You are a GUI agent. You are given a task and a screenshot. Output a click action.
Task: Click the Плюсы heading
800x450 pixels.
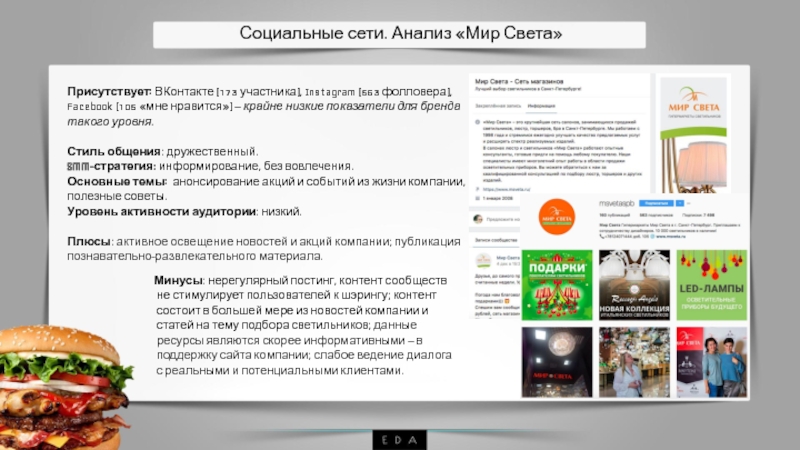click(90, 241)
